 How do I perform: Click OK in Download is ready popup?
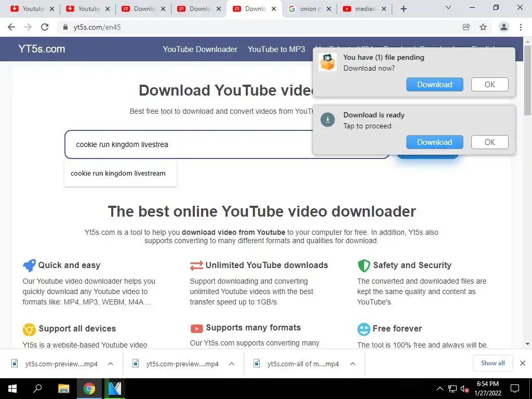489,142
